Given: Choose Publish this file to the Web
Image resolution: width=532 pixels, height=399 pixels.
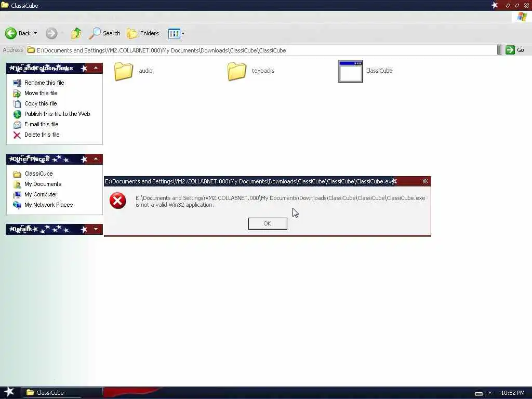Looking at the screenshot, I should point(57,114).
